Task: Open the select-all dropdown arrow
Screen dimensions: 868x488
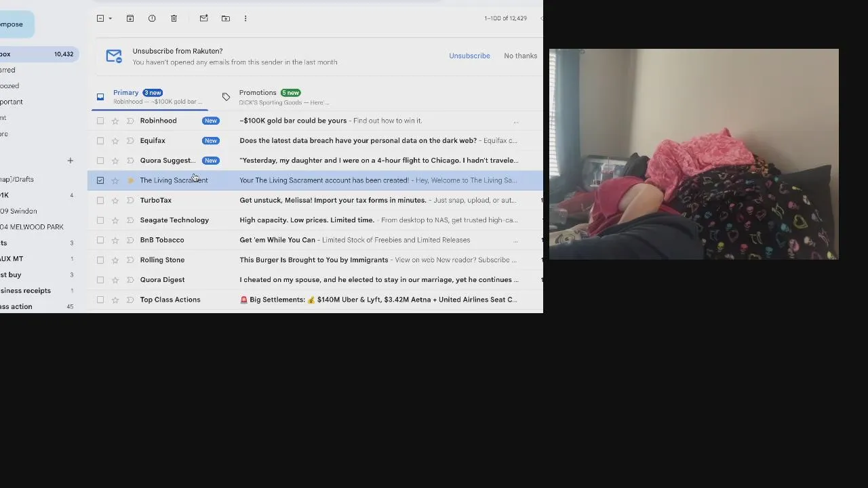Action: (111, 18)
